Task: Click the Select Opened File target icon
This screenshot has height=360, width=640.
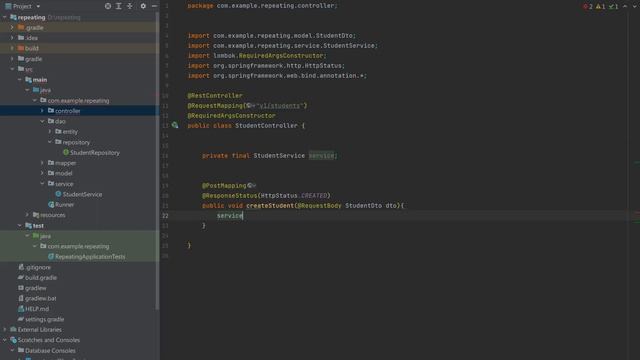Action: point(108,6)
